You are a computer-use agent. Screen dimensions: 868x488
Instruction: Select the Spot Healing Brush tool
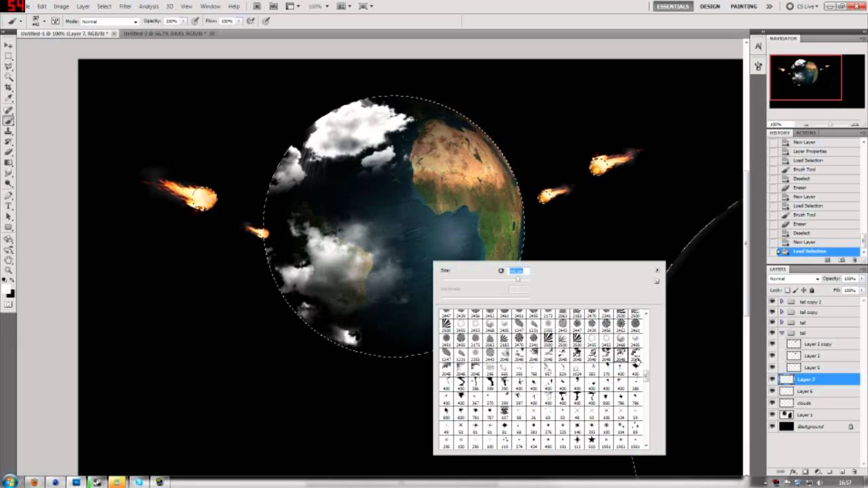coord(9,110)
